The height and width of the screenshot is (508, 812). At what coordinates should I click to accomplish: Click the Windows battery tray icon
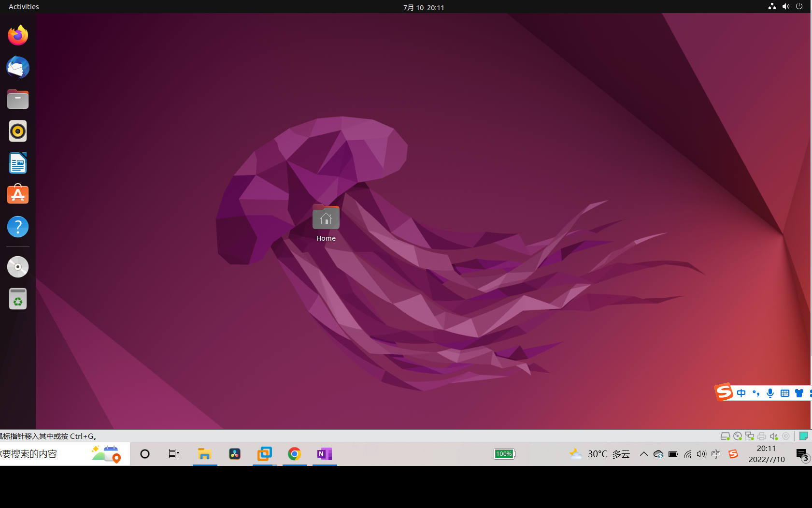(673, 454)
